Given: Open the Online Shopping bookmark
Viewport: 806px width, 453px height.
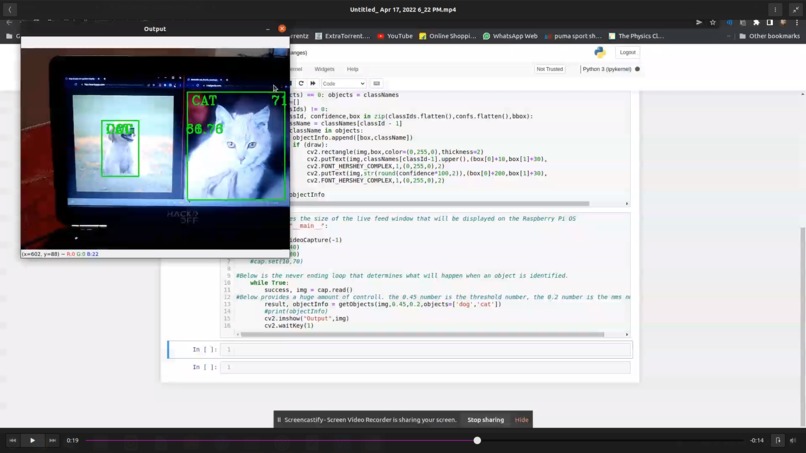Looking at the screenshot, I should pos(448,36).
